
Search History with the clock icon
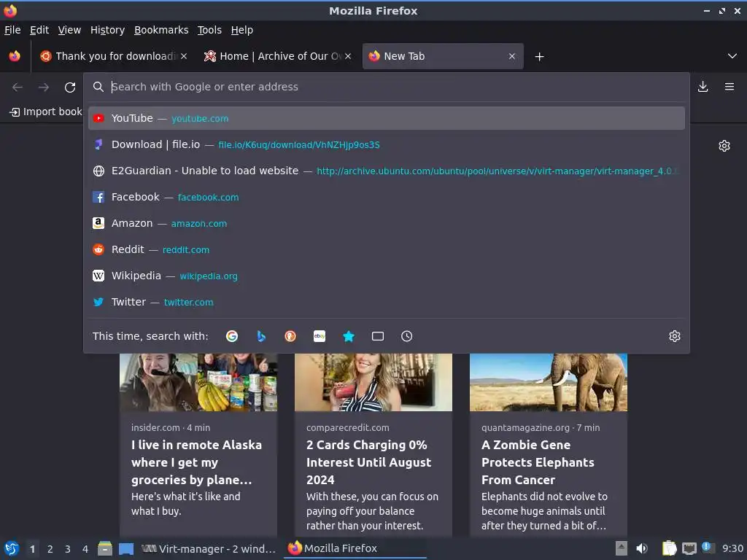point(407,336)
